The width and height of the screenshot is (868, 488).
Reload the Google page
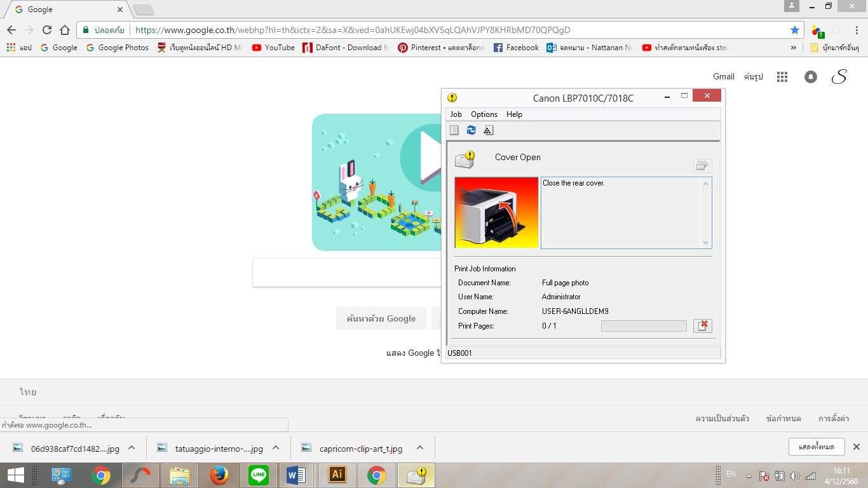[x=47, y=30]
